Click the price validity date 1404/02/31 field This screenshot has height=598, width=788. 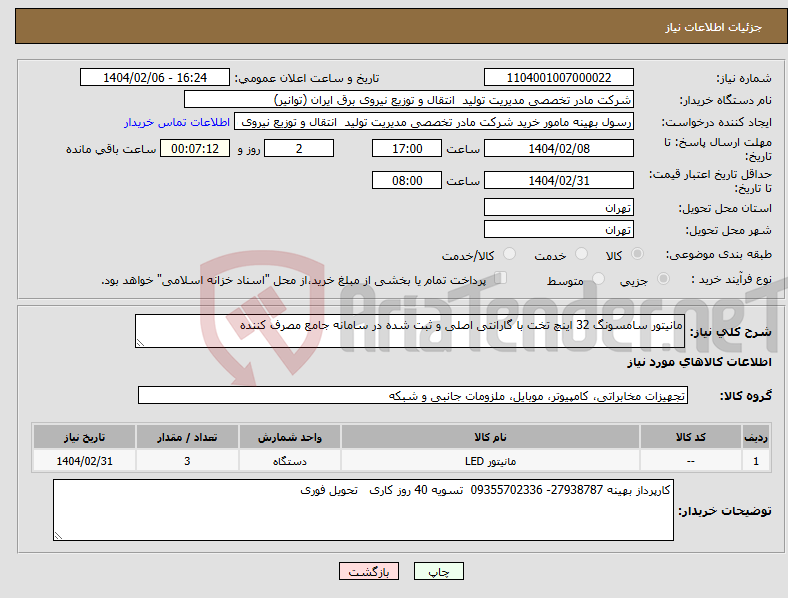point(558,180)
